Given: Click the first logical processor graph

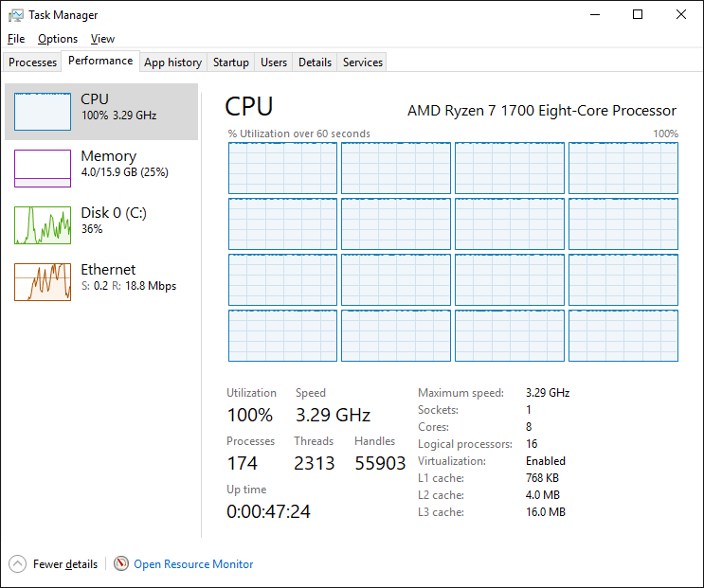Looking at the screenshot, I should [x=282, y=169].
